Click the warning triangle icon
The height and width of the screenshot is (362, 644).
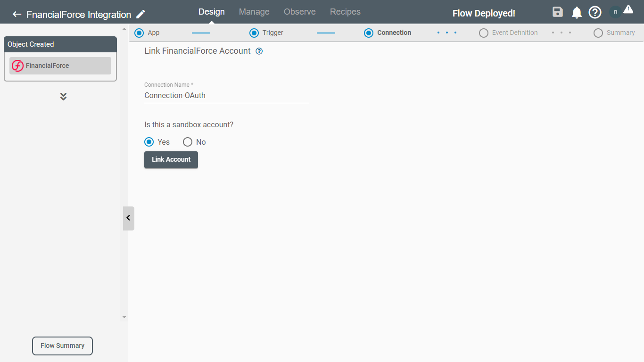tap(628, 9)
